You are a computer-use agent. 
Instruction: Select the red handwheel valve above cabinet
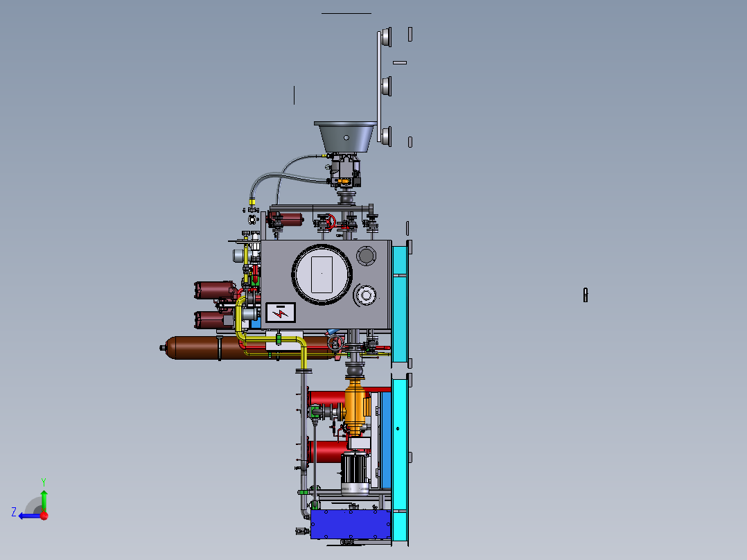pyautogui.click(x=329, y=222)
